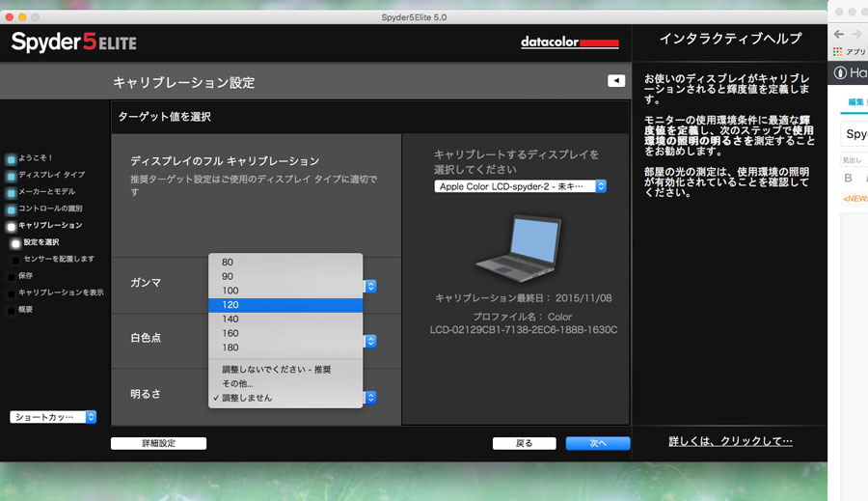Click the Spyder5Elite 5.0 window title
The image size is (868, 501).
[414, 17]
